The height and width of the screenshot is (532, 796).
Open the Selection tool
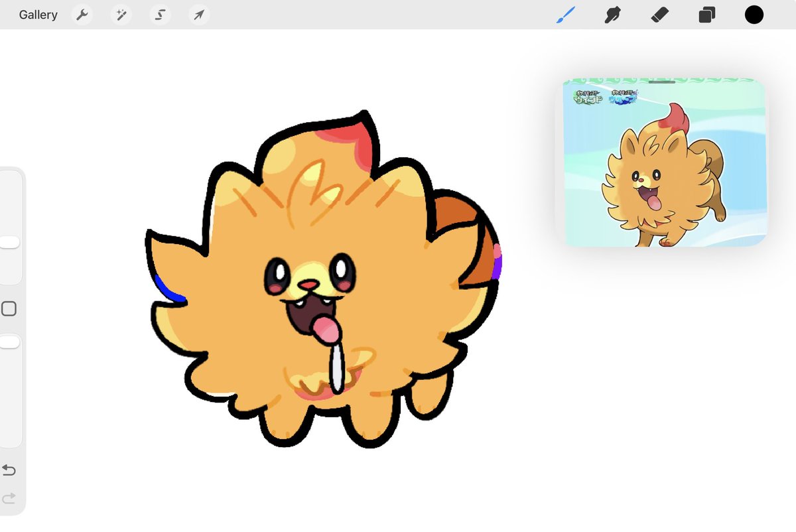pos(160,15)
